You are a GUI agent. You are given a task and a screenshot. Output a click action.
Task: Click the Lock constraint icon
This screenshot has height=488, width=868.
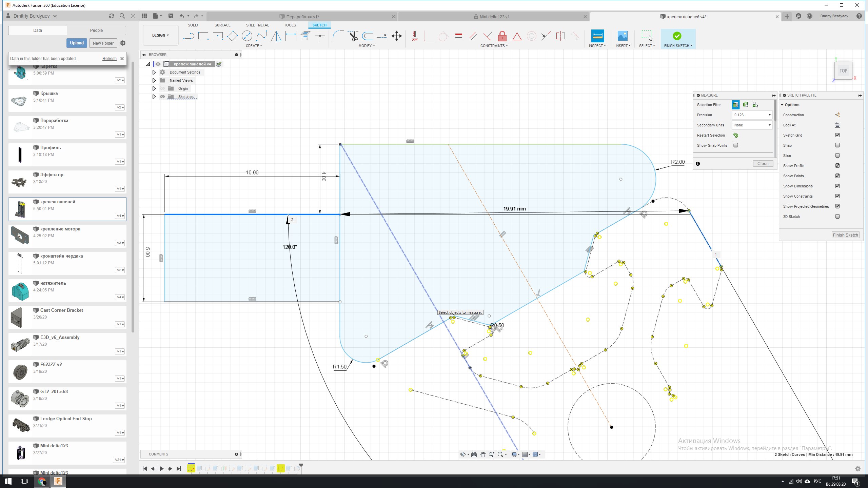(502, 36)
